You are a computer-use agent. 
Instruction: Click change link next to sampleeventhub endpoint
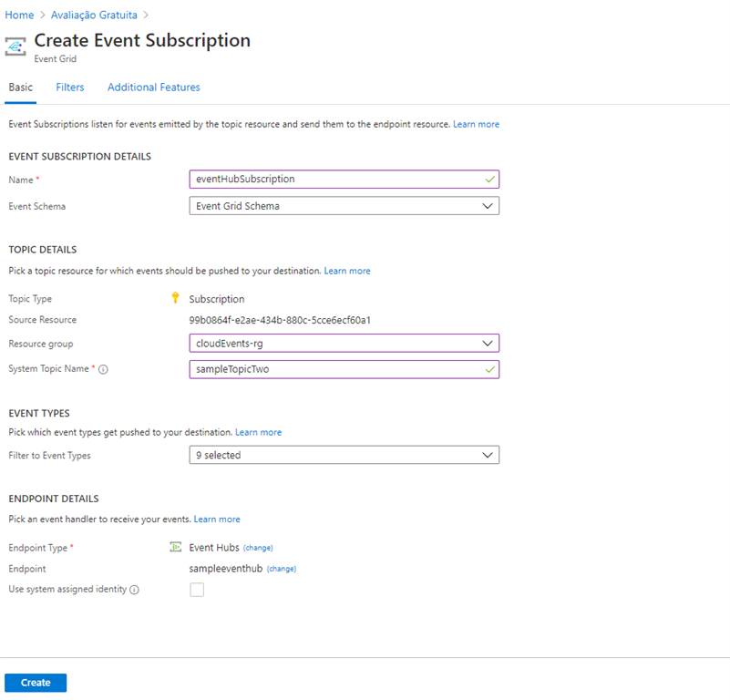[282, 569]
